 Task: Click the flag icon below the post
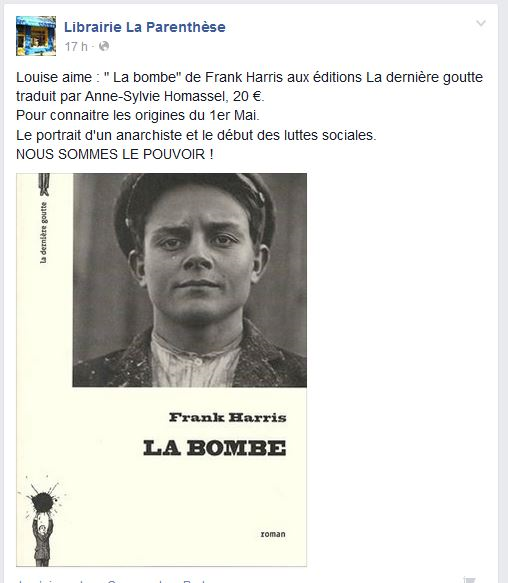click(x=469, y=580)
